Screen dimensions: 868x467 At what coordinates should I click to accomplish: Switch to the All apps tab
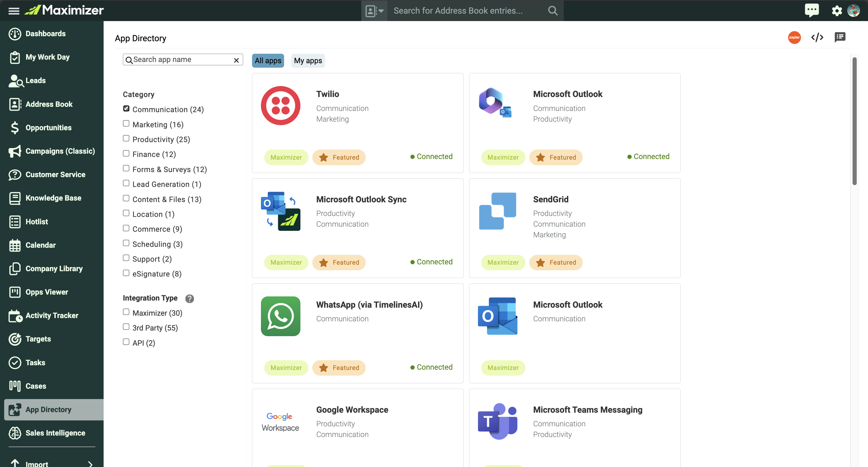coord(268,61)
